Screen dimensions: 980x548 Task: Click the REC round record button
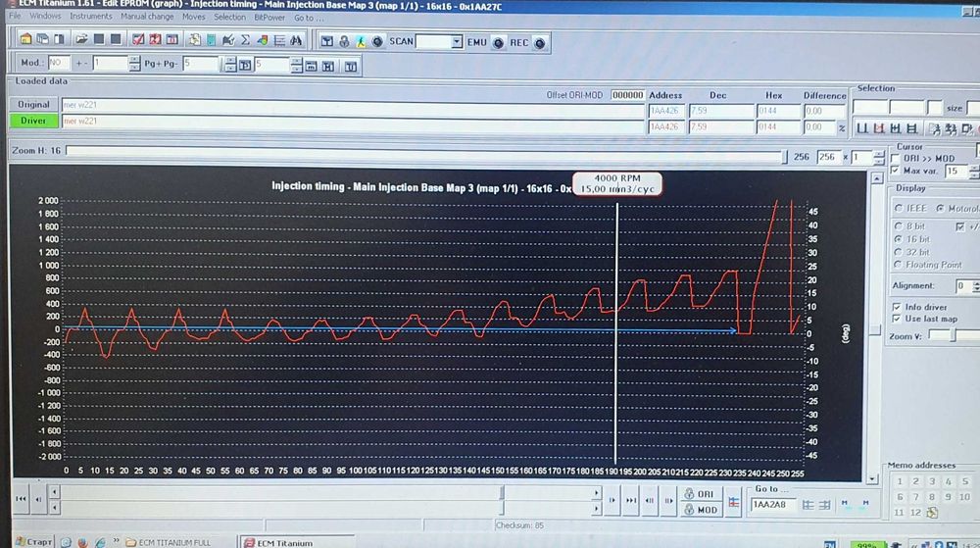tap(540, 43)
